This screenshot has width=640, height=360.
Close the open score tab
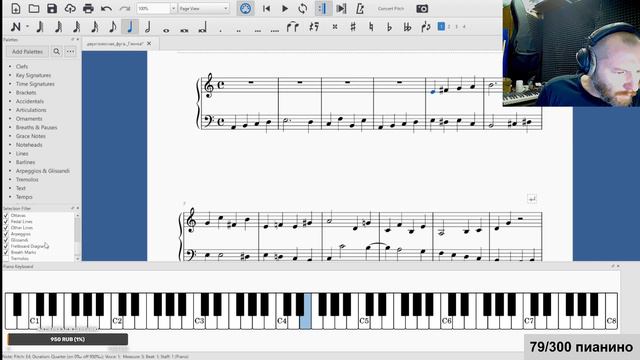(x=149, y=43)
